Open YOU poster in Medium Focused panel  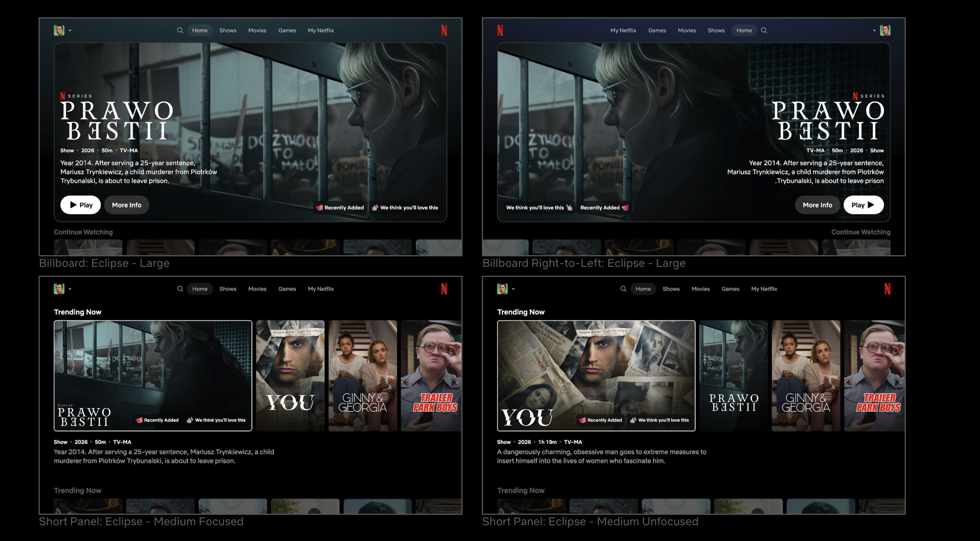tap(290, 376)
